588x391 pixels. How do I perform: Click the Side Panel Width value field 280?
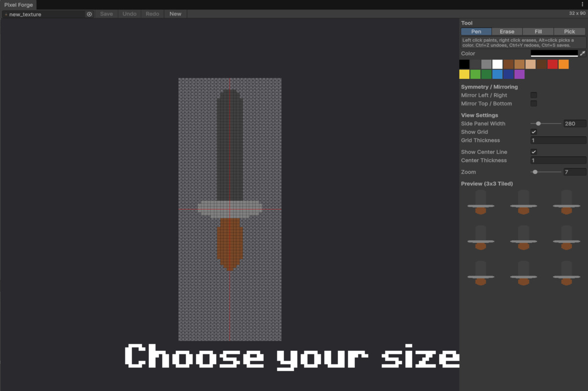574,123
